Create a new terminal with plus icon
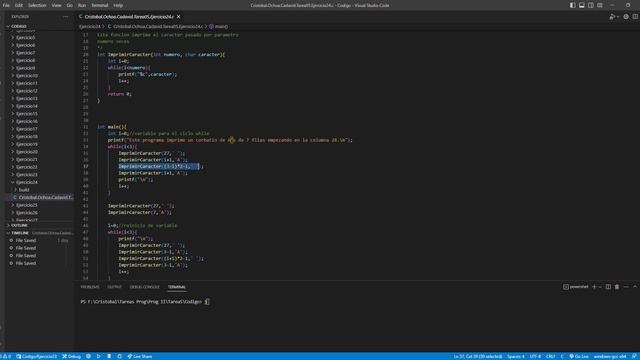640x360 pixels. (594, 287)
